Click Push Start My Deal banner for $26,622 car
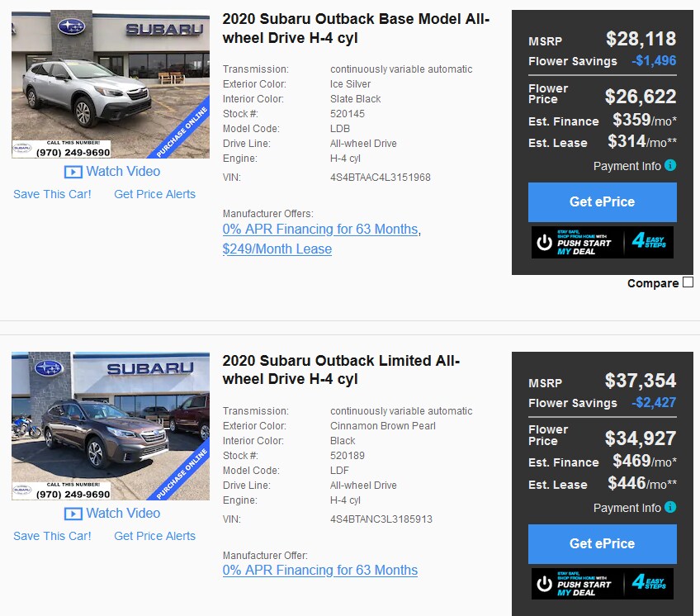This screenshot has height=616, width=700. (603, 242)
